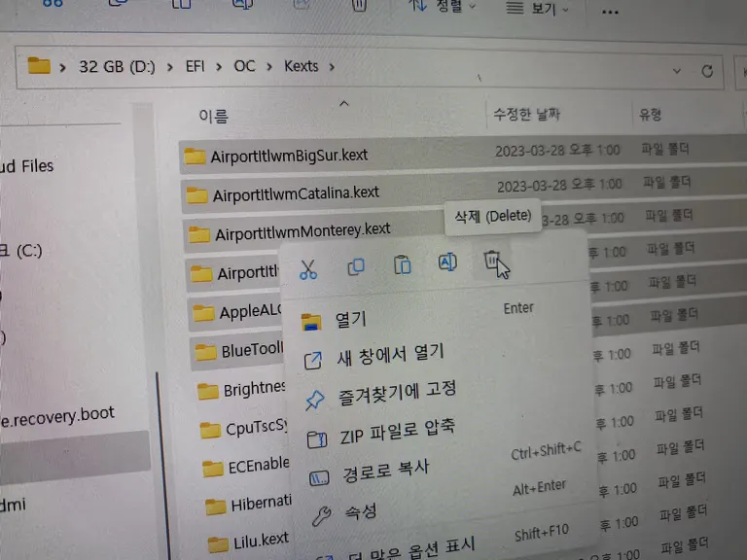Click the 열기 folder icon in context menu
The width and height of the screenshot is (747, 560).
(x=311, y=322)
